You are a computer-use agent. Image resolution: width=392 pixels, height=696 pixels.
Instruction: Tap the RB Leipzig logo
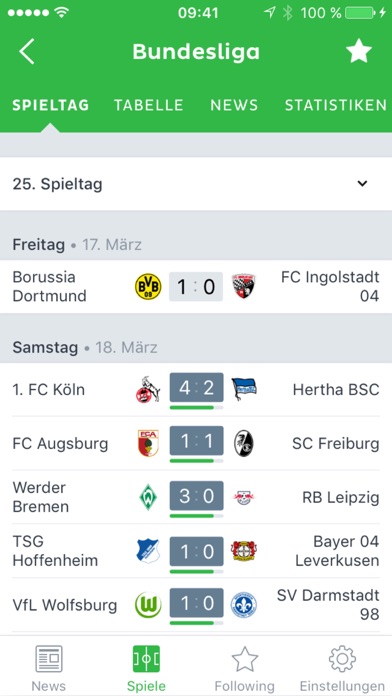244,498
